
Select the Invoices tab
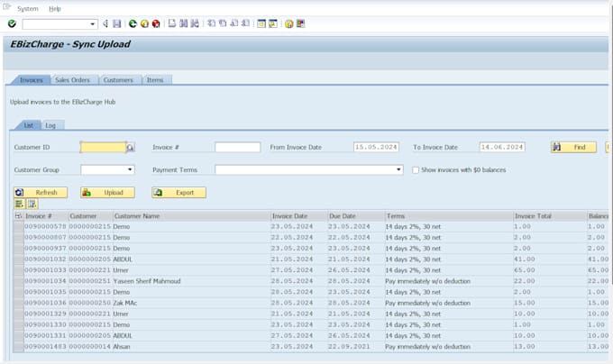coord(32,80)
